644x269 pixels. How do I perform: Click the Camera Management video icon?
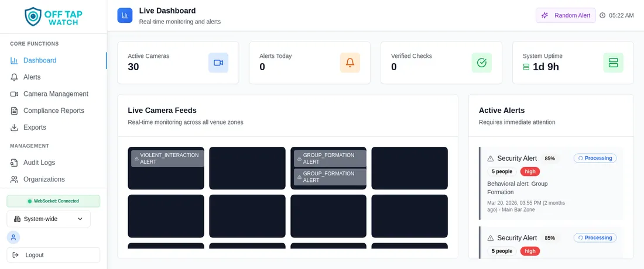14,94
